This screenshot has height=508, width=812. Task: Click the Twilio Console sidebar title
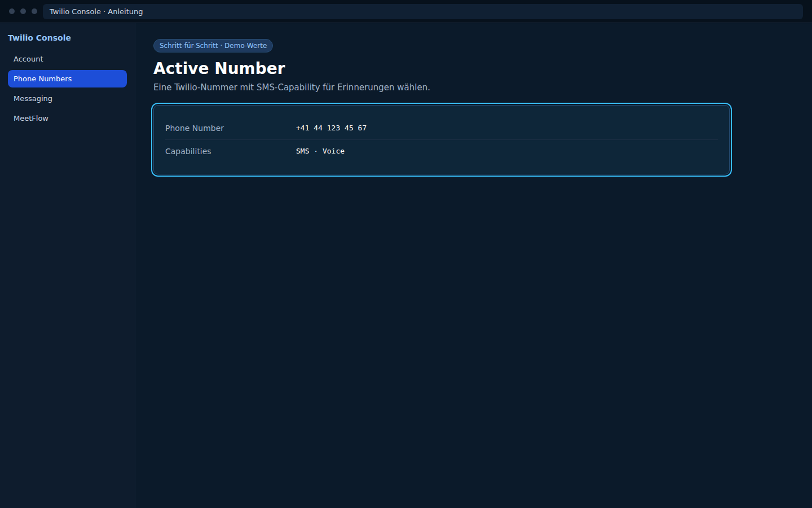pos(39,38)
